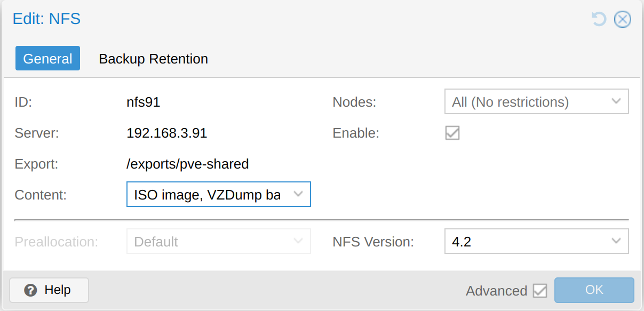This screenshot has width=644, height=311.
Task: Click the Preallocation Default field
Action: [208, 242]
